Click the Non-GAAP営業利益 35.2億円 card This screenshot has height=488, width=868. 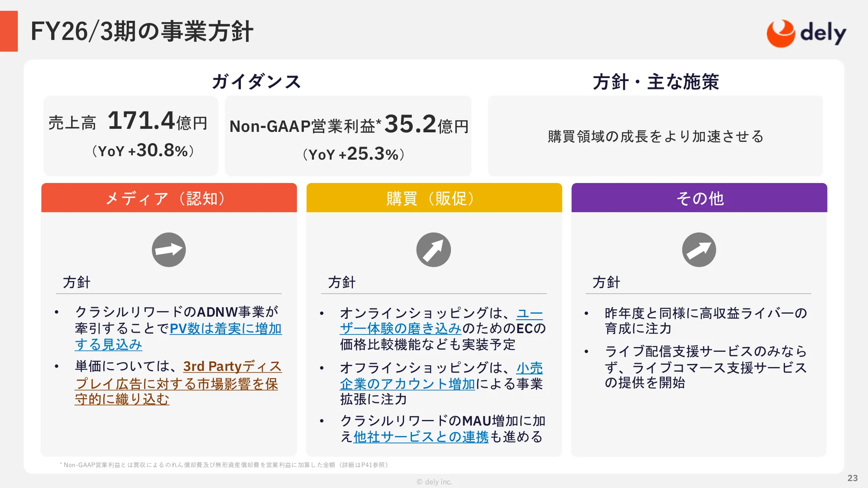pyautogui.click(x=348, y=136)
